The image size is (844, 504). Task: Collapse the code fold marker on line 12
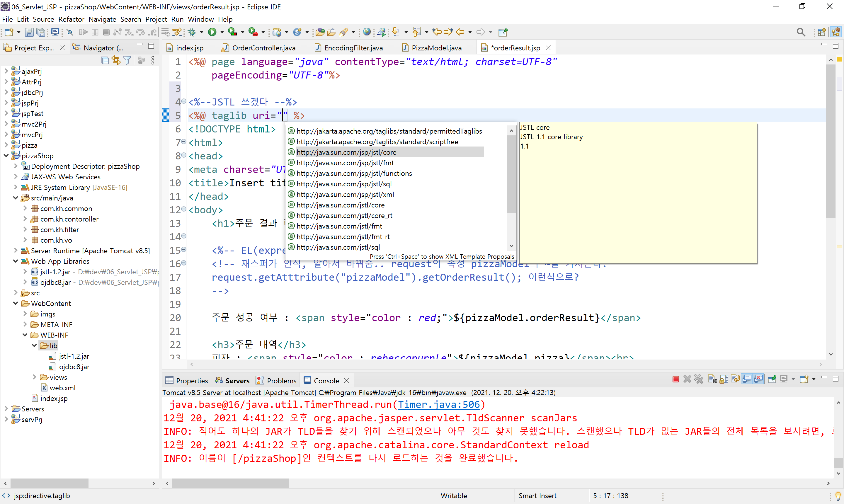[x=184, y=209]
